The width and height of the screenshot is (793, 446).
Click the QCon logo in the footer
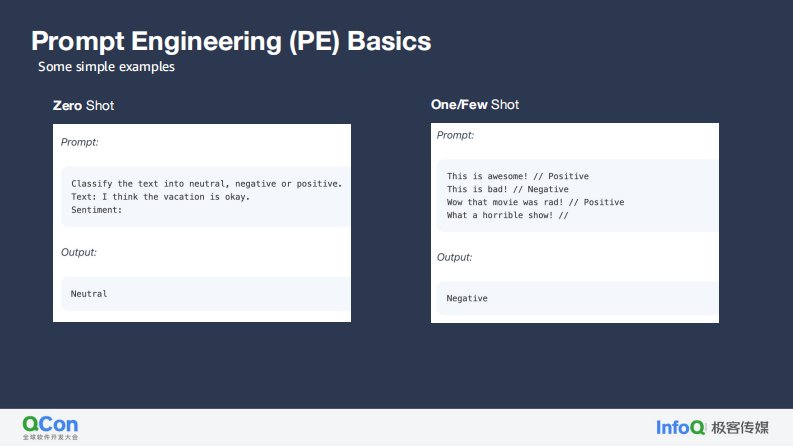coord(50,424)
